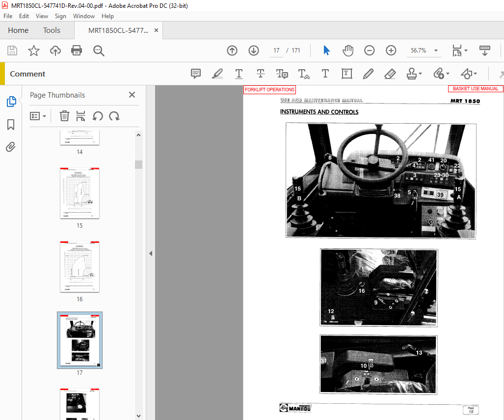Open the Bookmarks side panel
The width and height of the screenshot is (504, 420).
(x=11, y=124)
